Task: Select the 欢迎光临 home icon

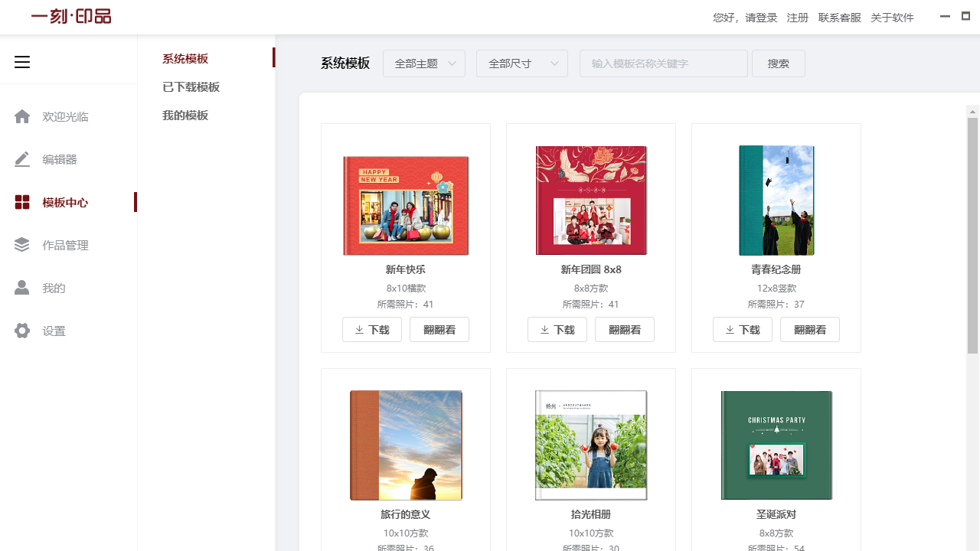Action: 22,116
